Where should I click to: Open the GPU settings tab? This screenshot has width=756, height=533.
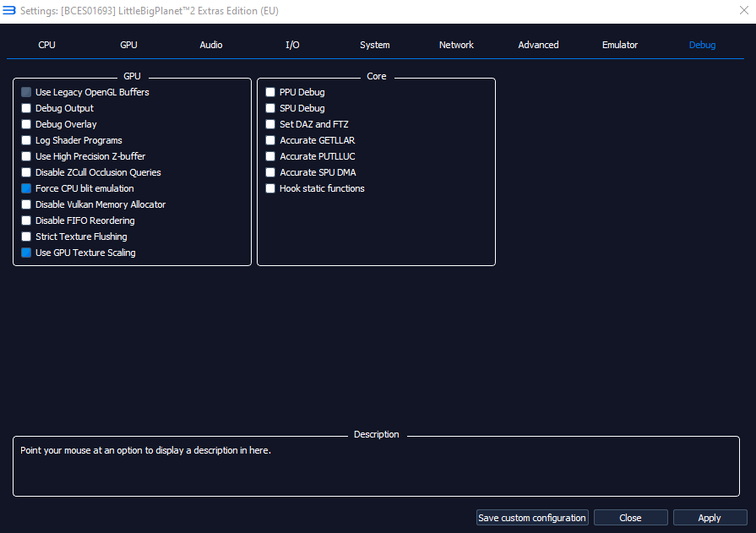click(x=128, y=45)
